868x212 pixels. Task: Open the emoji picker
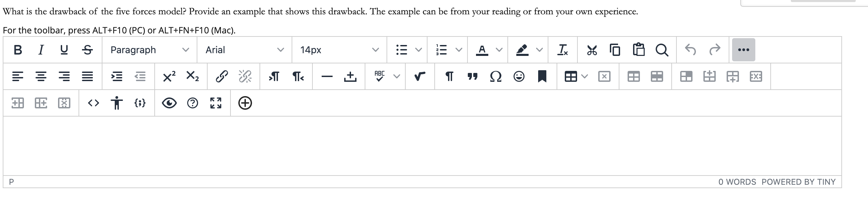[519, 76]
